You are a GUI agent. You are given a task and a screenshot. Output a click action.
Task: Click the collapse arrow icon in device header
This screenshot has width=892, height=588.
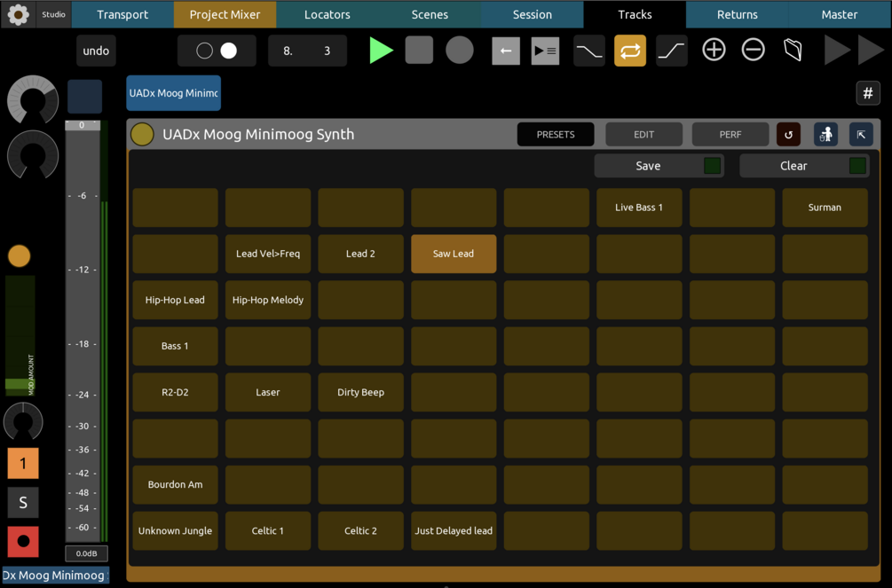point(861,135)
